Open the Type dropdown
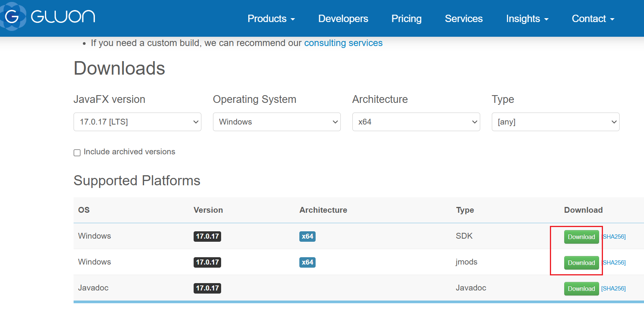Image resolution: width=644 pixels, height=316 pixels. [556, 122]
